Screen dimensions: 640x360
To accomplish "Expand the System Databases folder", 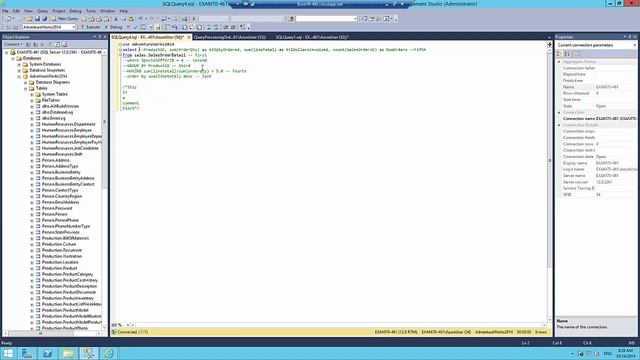I will (19, 64).
